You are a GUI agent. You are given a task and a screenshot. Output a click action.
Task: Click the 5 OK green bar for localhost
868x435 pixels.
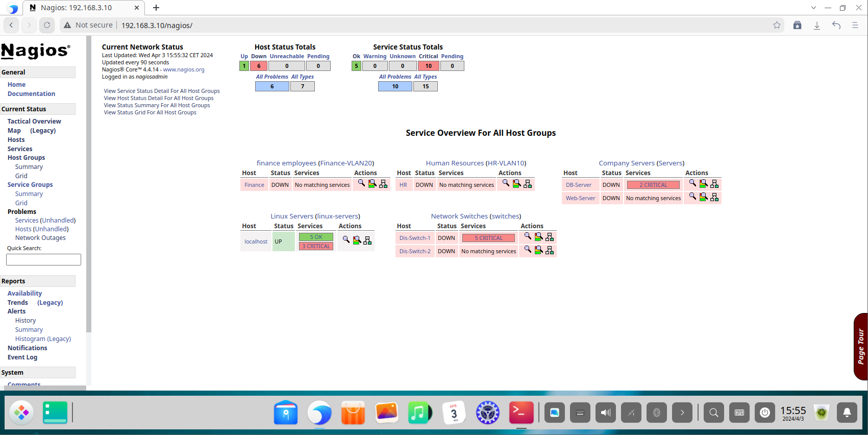316,237
